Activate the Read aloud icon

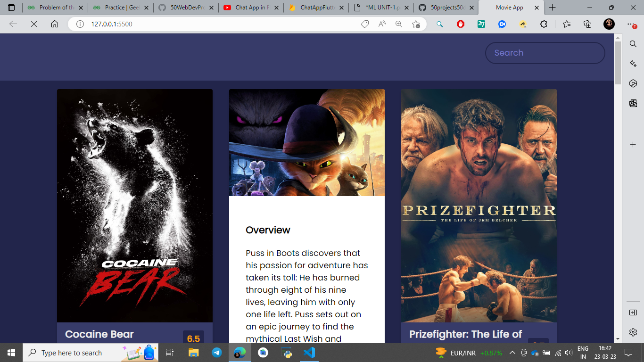(x=382, y=24)
